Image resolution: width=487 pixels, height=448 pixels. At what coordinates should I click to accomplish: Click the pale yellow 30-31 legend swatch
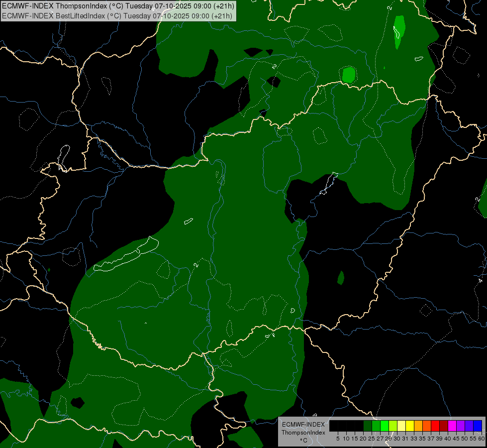[x=401, y=426]
